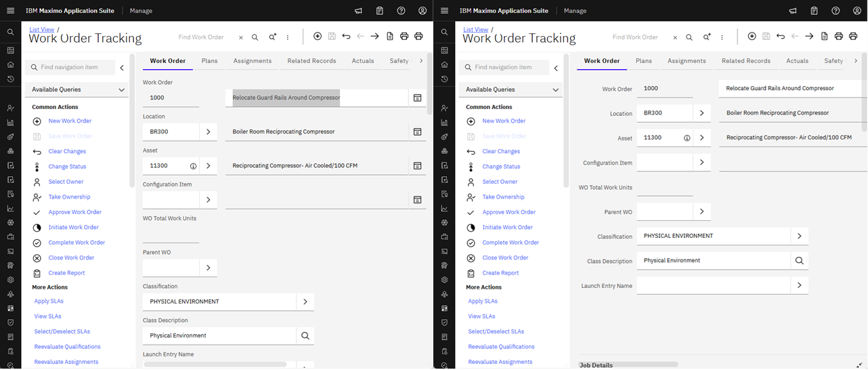Click Apply SLAs in the left screenshot
Viewport: 868px width, 370px height.
49,302
